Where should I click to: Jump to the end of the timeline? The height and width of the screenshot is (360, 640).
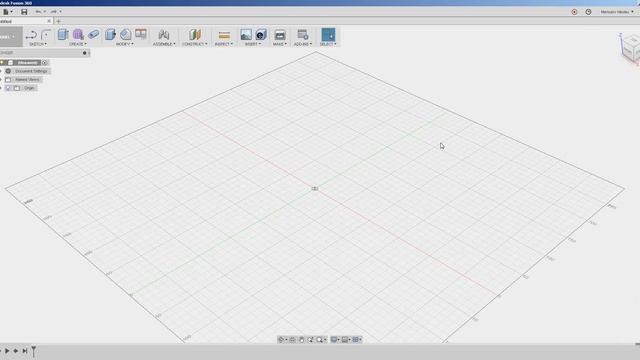coord(24,351)
